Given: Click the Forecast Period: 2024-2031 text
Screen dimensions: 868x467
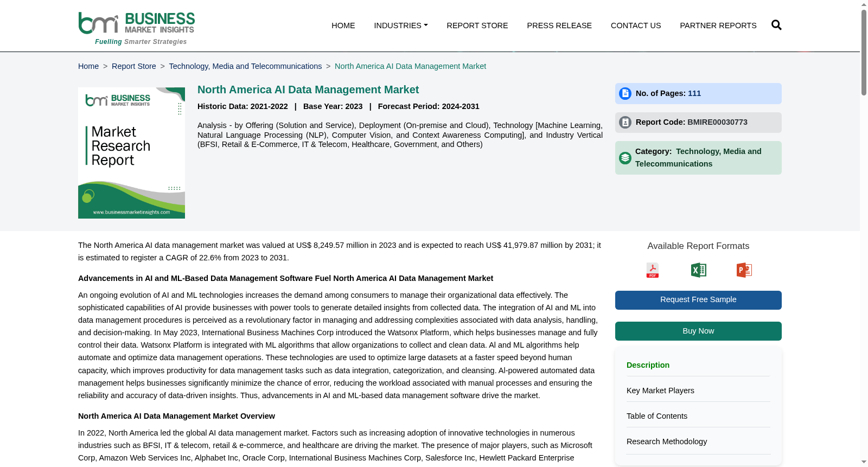Looking at the screenshot, I should click(429, 106).
